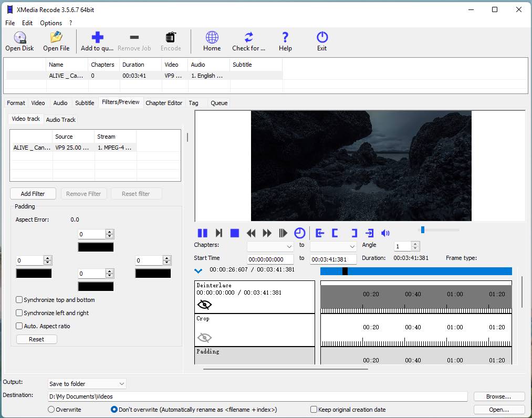Expand the first Chapters dropdown
This screenshot has width=532, height=418.
pos(270,246)
